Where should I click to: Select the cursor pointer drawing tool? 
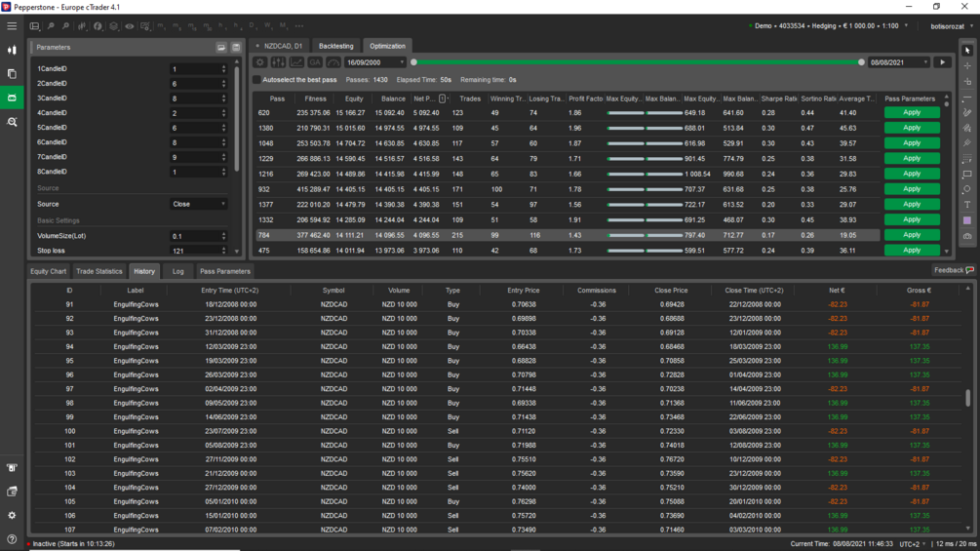pyautogui.click(x=967, y=51)
